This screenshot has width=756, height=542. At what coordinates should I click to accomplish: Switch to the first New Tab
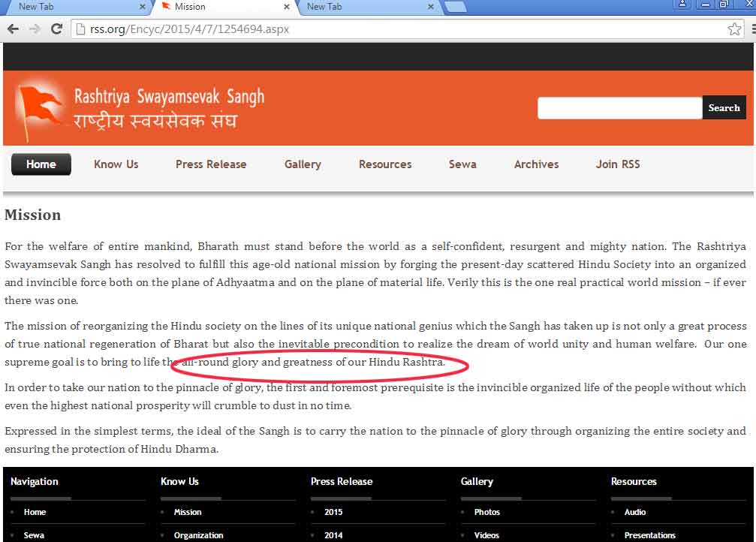click(x=77, y=7)
